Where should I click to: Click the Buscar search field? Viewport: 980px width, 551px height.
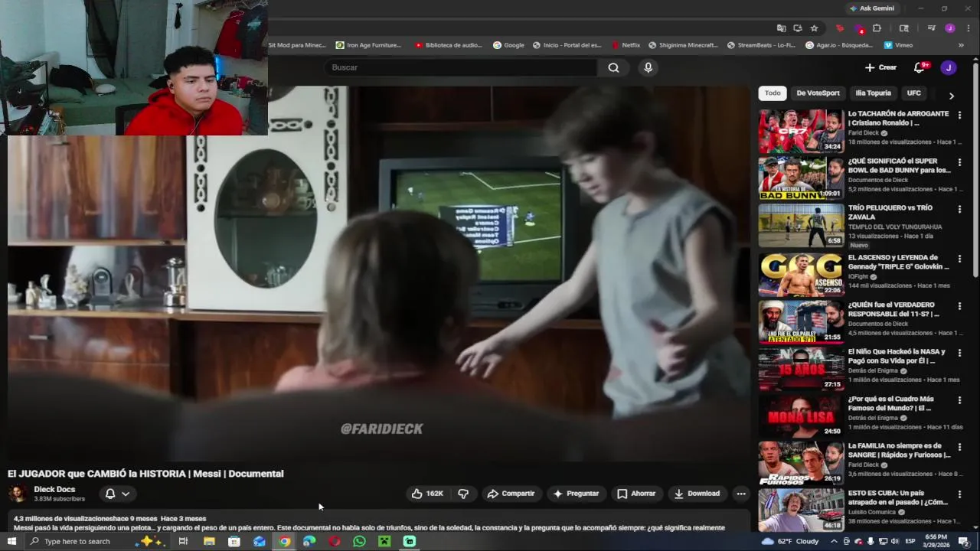point(459,67)
